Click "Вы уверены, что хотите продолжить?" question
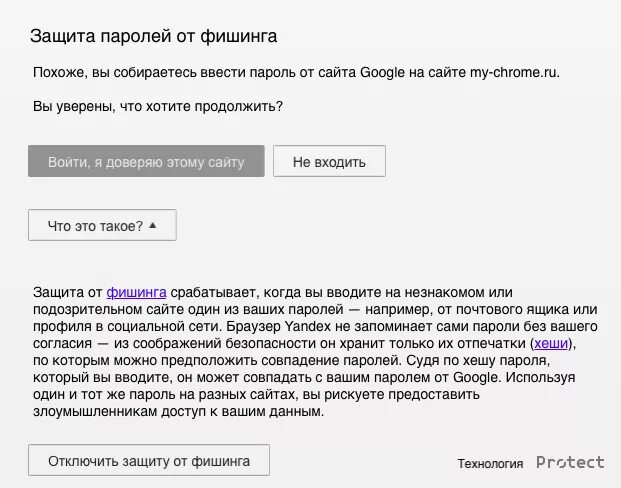 click(158, 106)
